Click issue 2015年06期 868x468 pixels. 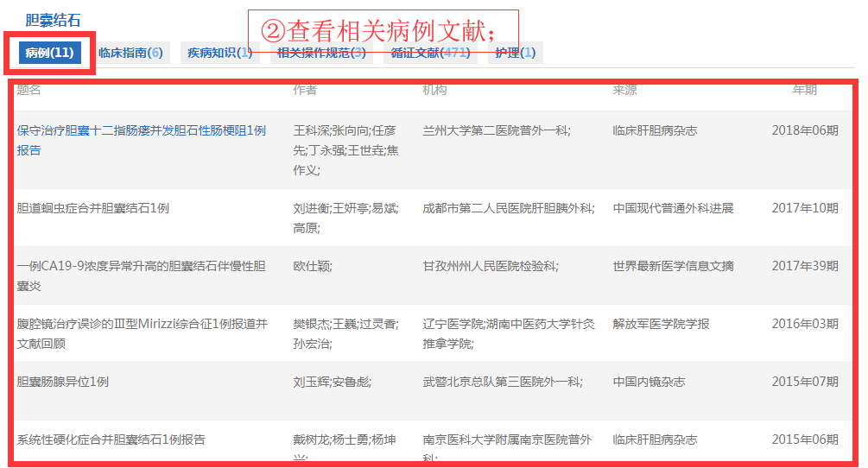[805, 440]
